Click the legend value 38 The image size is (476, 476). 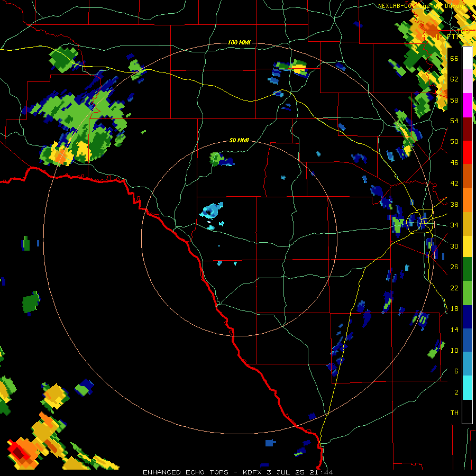(x=454, y=204)
